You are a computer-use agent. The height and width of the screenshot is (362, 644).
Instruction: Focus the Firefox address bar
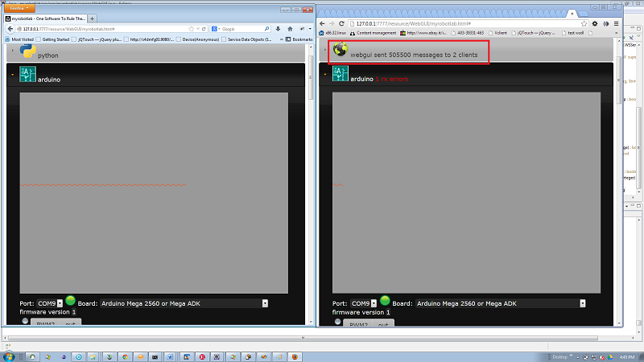click(105, 29)
